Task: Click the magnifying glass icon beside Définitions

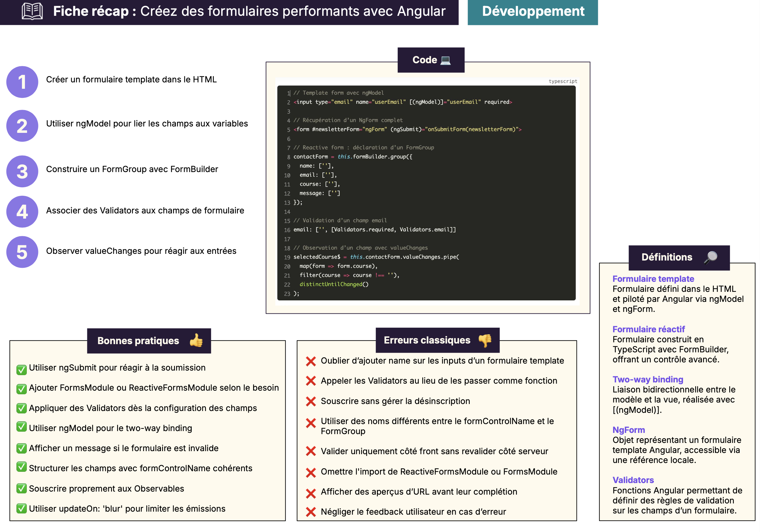Action: [710, 257]
